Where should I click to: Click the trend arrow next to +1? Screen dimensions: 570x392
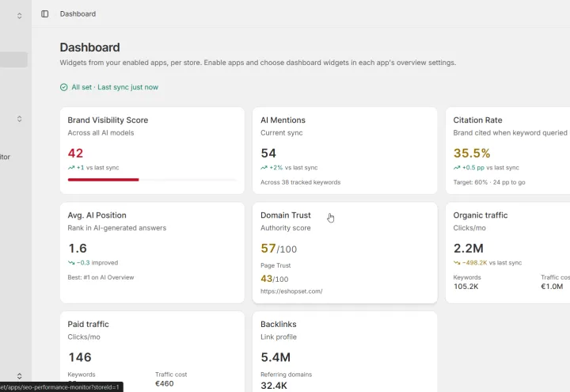pos(71,168)
